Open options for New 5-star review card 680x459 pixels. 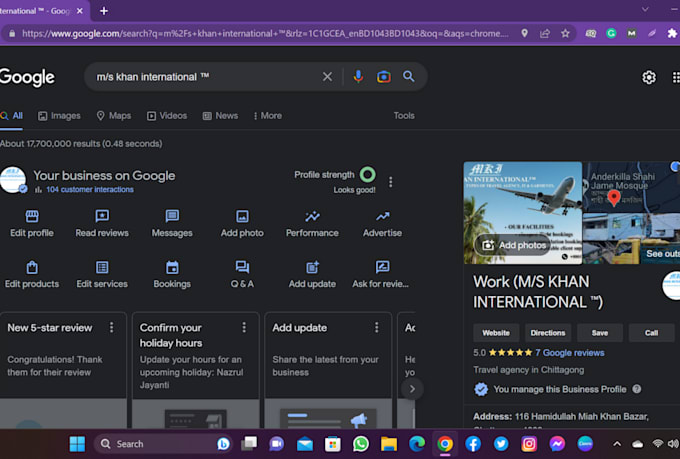point(111,327)
